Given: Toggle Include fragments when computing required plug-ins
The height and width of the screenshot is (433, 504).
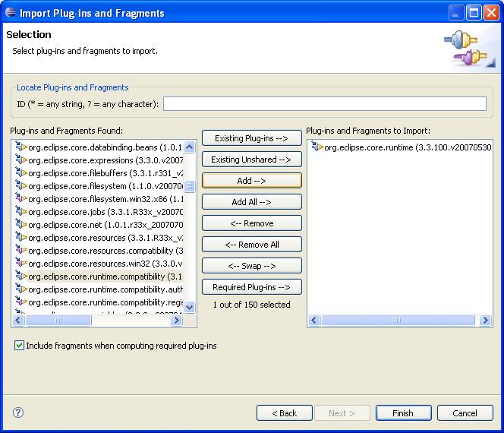Looking at the screenshot, I should 19,346.
